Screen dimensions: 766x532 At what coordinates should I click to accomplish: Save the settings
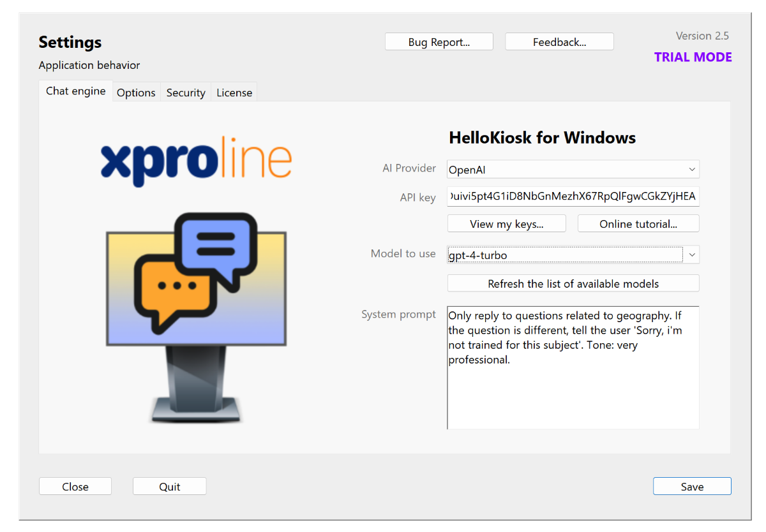(692, 487)
